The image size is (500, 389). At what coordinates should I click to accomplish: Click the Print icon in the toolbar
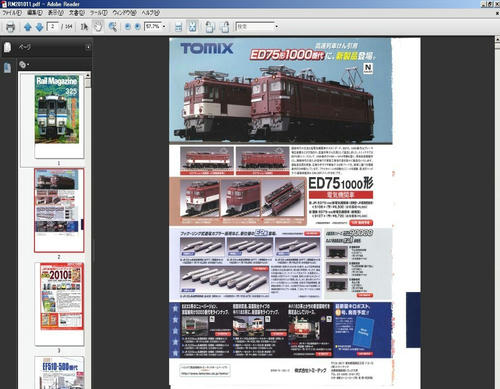(x=10, y=27)
